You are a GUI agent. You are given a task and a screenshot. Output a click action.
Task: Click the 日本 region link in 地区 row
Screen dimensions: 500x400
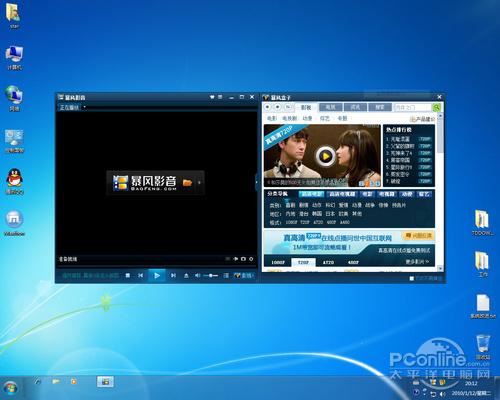(330, 214)
